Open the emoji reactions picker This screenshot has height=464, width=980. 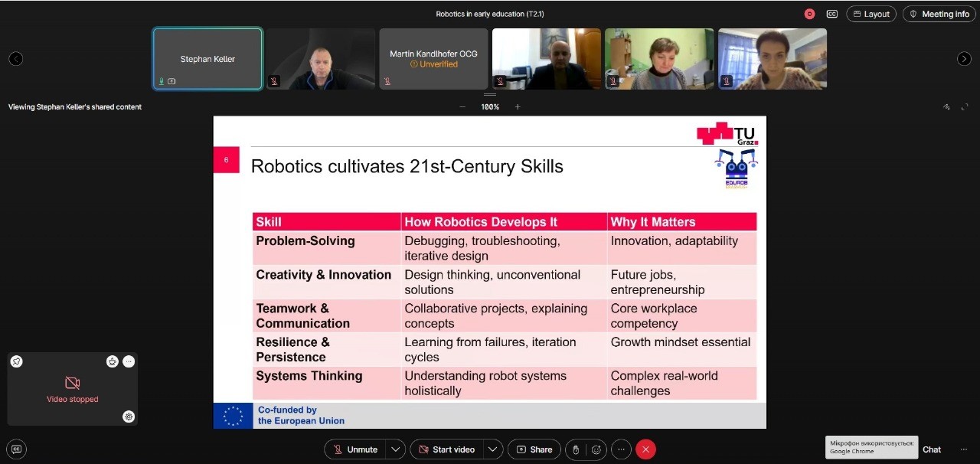596,449
